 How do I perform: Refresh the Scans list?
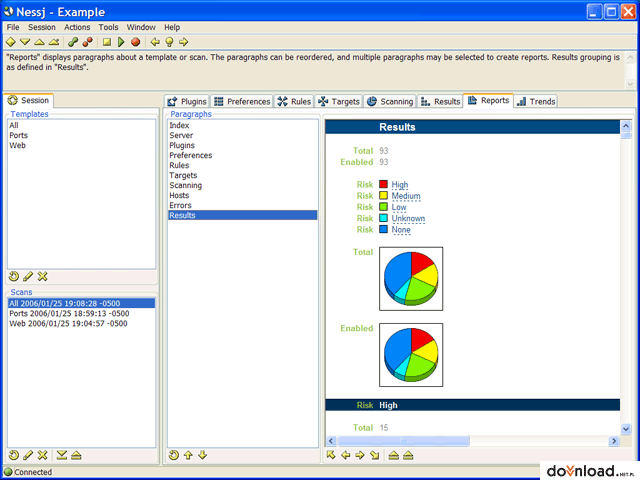(13, 455)
